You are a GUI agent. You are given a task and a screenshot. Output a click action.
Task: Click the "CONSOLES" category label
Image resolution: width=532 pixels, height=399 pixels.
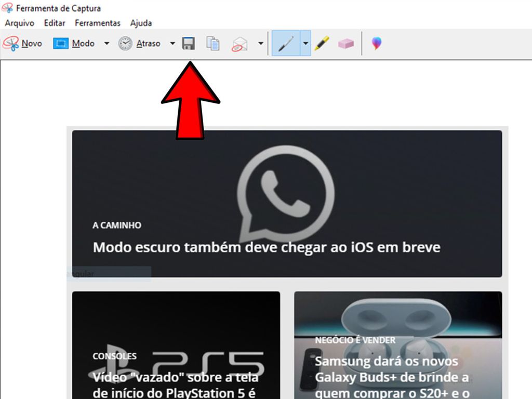114,356
